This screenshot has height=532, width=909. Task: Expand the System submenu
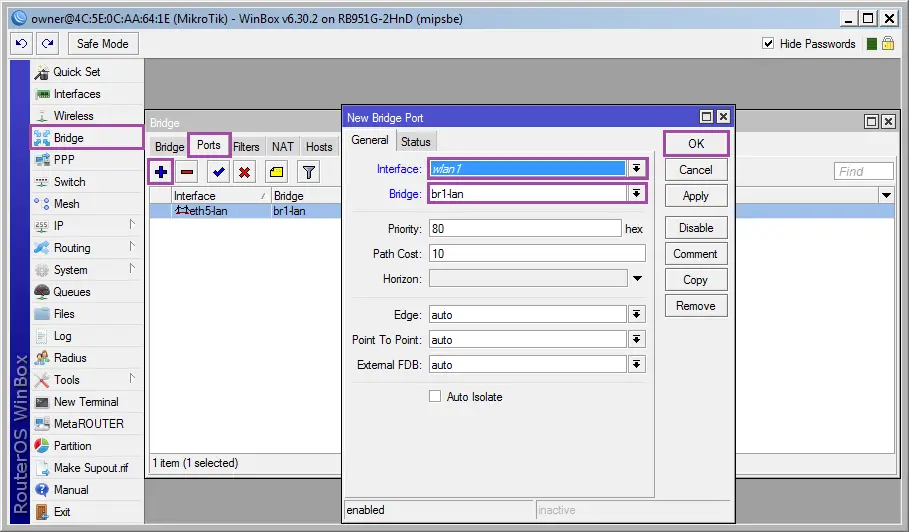(x=133, y=268)
